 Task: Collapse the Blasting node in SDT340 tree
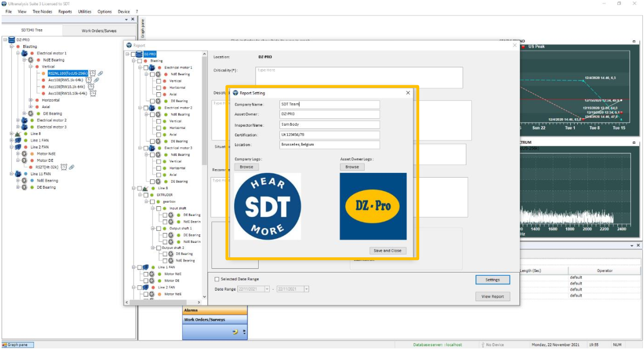(x=11, y=47)
